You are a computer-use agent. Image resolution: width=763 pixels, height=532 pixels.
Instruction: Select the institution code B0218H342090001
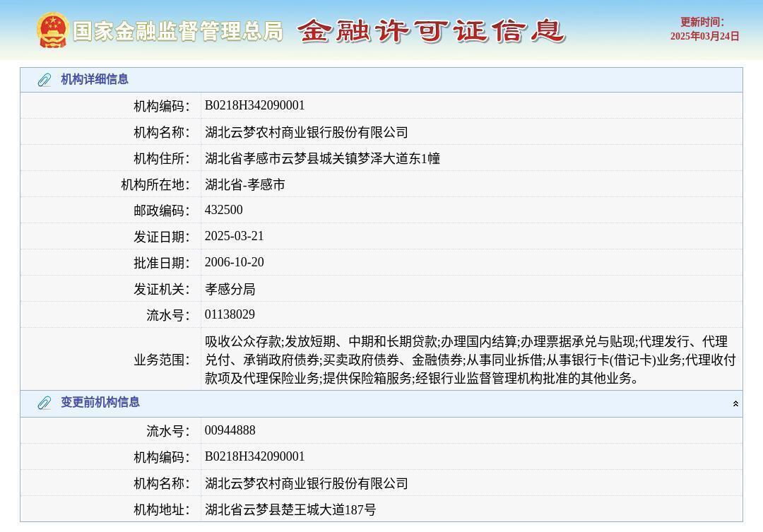point(254,105)
